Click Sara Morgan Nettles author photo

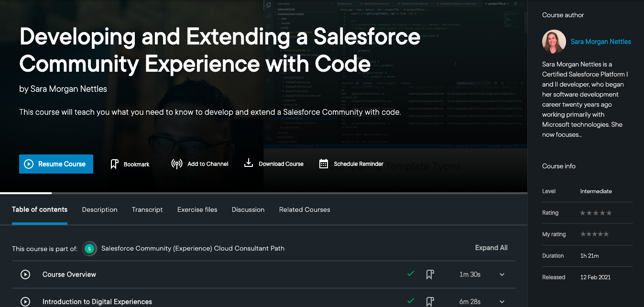pyautogui.click(x=554, y=42)
